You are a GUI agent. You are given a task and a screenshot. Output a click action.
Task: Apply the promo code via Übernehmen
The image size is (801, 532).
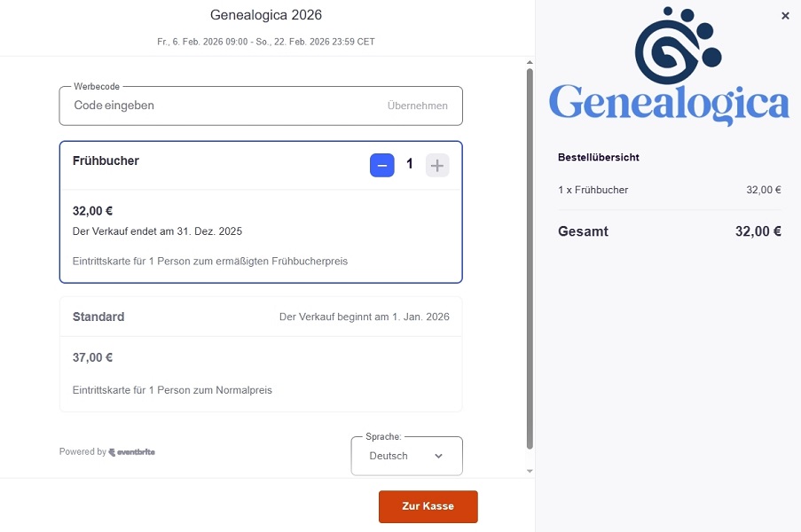pos(420,106)
